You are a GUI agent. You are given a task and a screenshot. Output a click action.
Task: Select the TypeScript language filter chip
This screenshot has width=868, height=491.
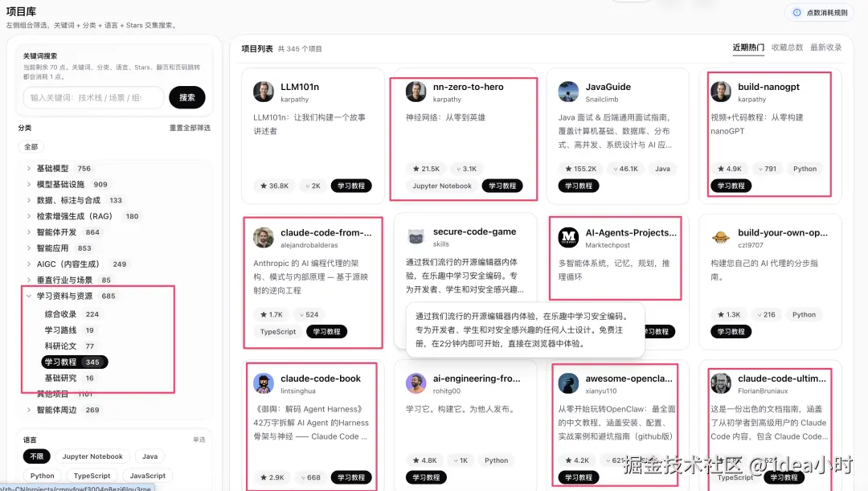pos(92,476)
